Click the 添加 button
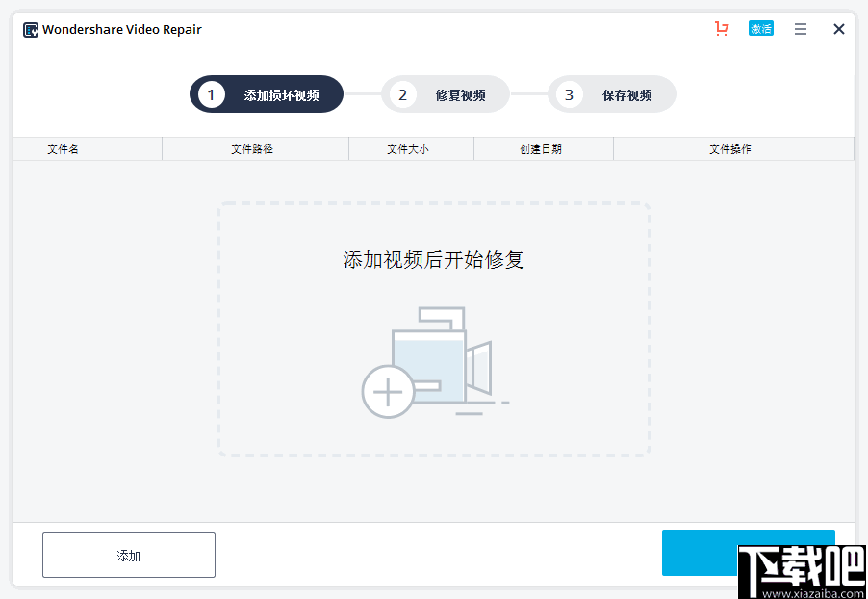Image resolution: width=868 pixels, height=599 pixels. tap(128, 554)
